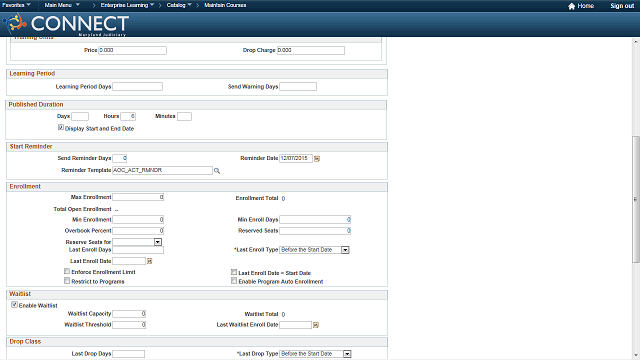
Task: Click the scrollbar up arrow
Action: (636, 42)
